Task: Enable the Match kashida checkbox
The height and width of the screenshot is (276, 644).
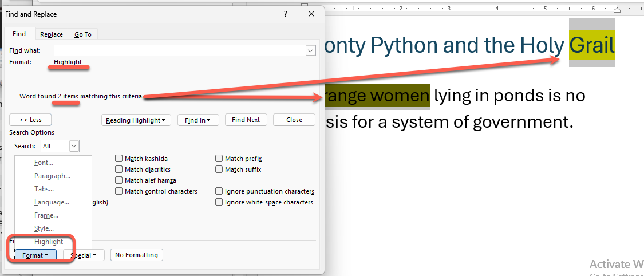Action: [x=119, y=159]
